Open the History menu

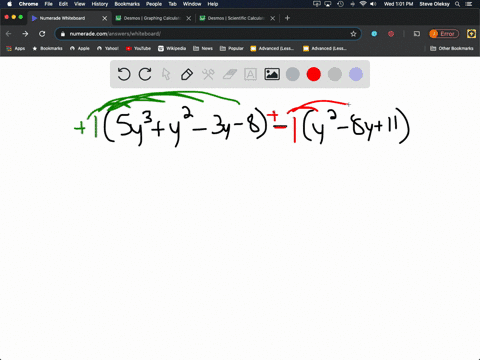click(100, 4)
